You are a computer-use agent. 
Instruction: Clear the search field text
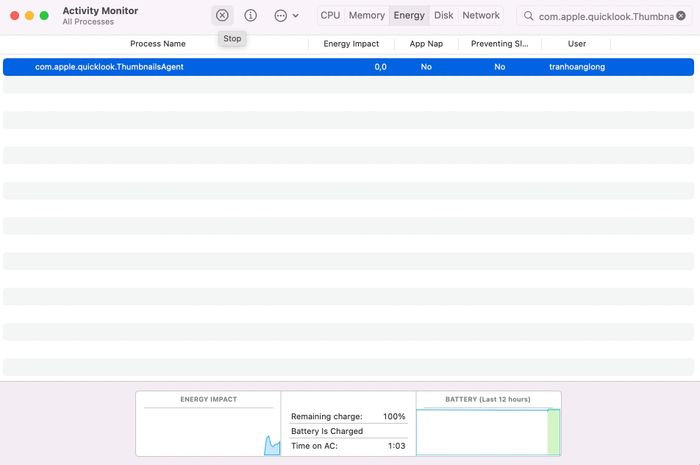point(681,16)
